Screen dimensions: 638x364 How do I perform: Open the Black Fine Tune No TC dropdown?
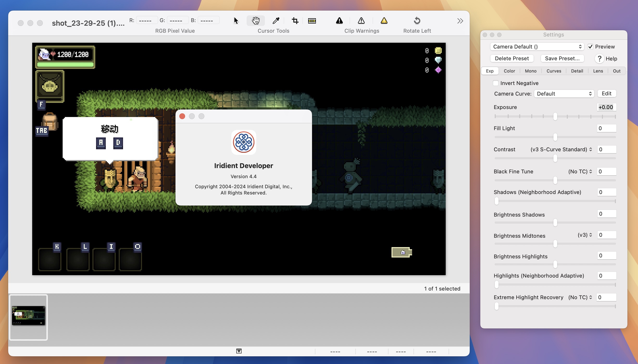(580, 171)
